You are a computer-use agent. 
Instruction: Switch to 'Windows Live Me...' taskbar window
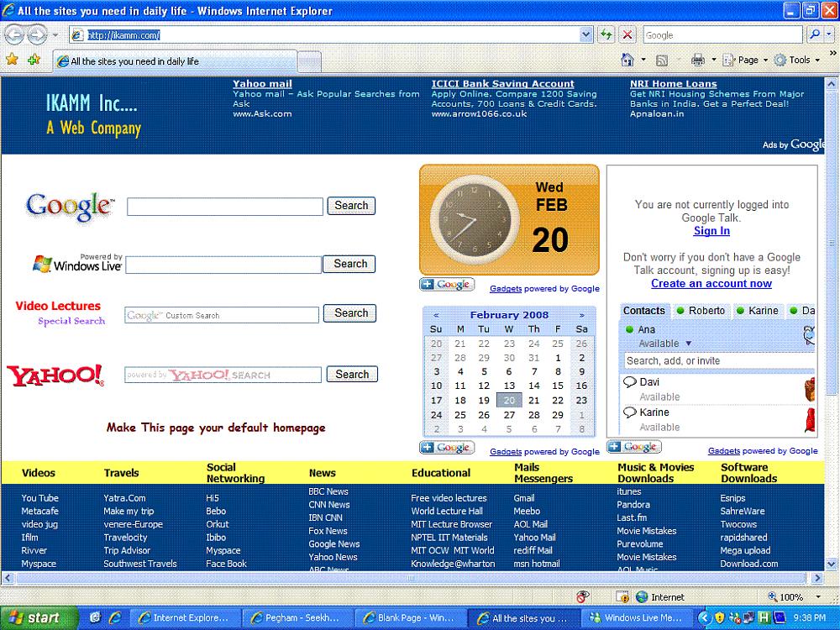(637, 617)
